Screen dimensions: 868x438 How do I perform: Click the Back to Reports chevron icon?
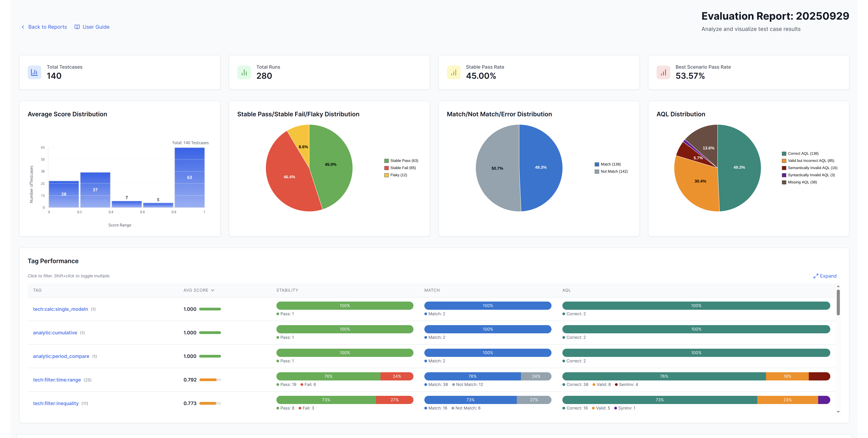[23, 27]
